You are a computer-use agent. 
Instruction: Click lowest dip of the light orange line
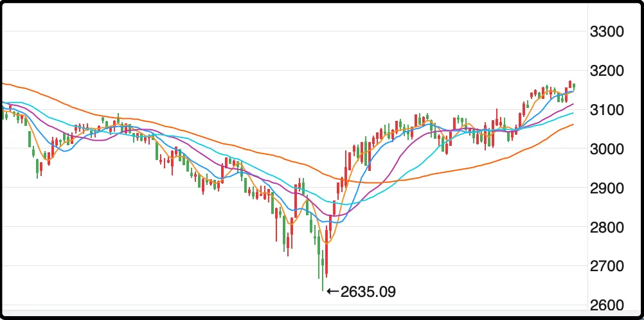(x=326, y=244)
